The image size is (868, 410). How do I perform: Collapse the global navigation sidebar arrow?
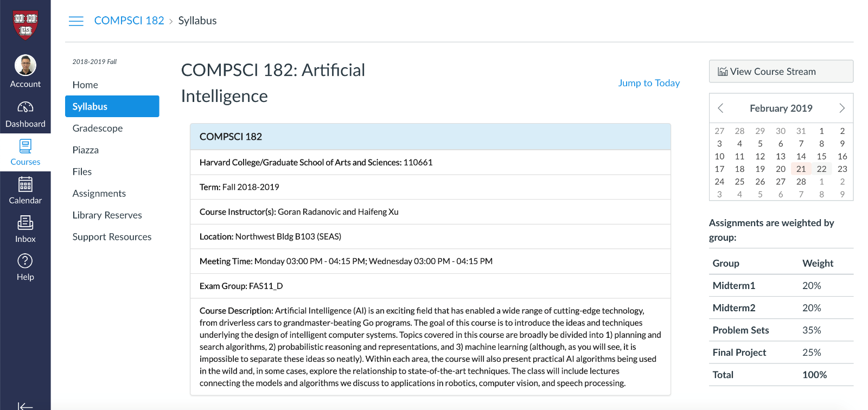(x=25, y=405)
